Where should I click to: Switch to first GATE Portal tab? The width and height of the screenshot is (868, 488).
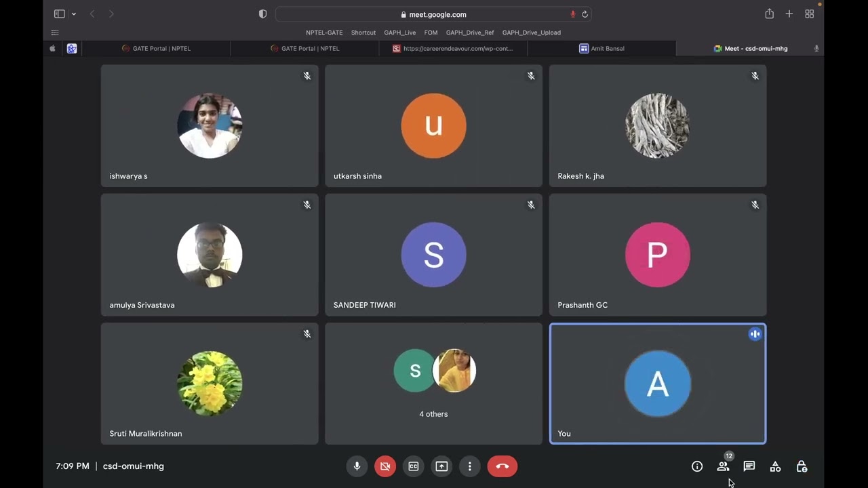[x=156, y=49]
